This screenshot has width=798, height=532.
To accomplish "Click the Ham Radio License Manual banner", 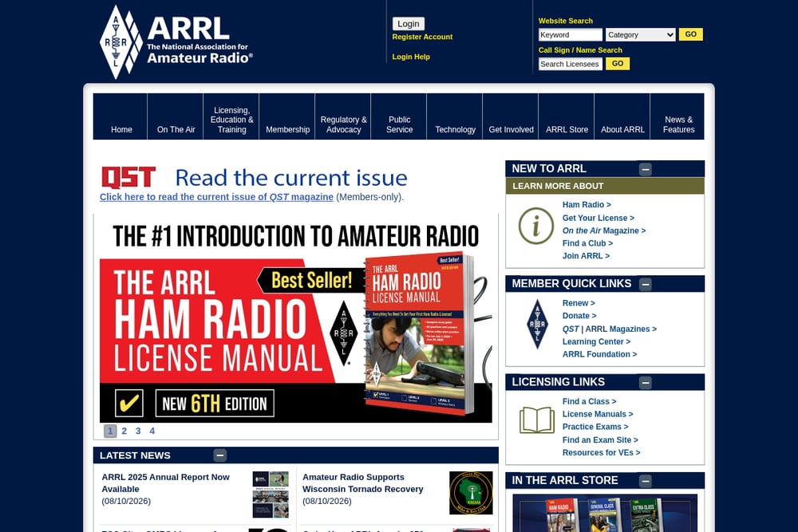I will 296,321.
